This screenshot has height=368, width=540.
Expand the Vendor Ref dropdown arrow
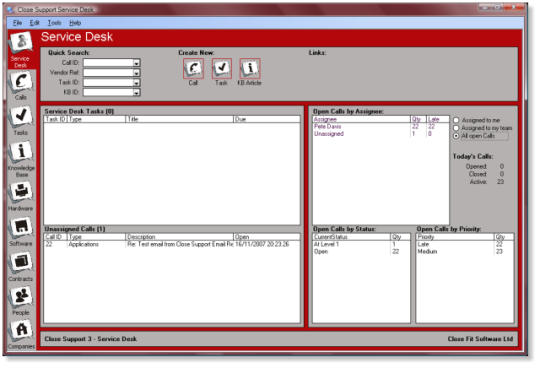click(x=136, y=73)
